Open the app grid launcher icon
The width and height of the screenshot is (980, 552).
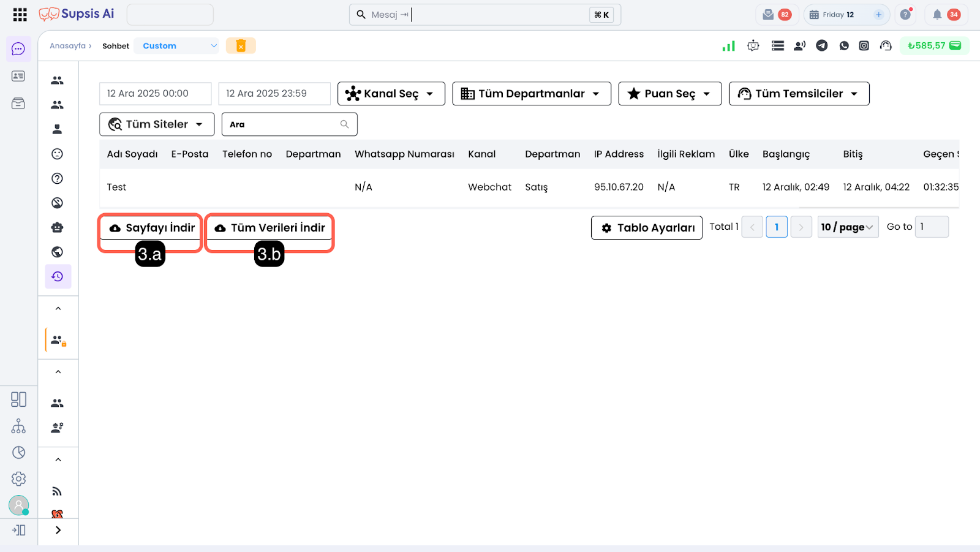20,15
